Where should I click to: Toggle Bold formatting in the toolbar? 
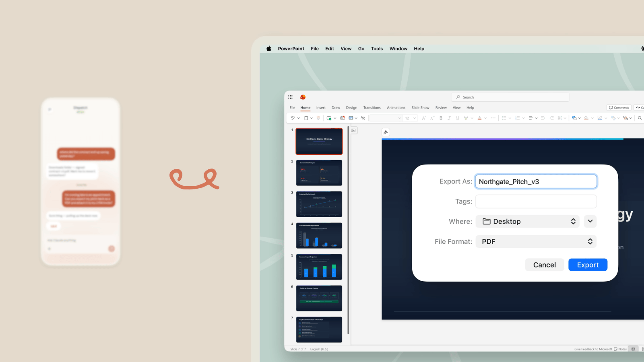point(441,118)
